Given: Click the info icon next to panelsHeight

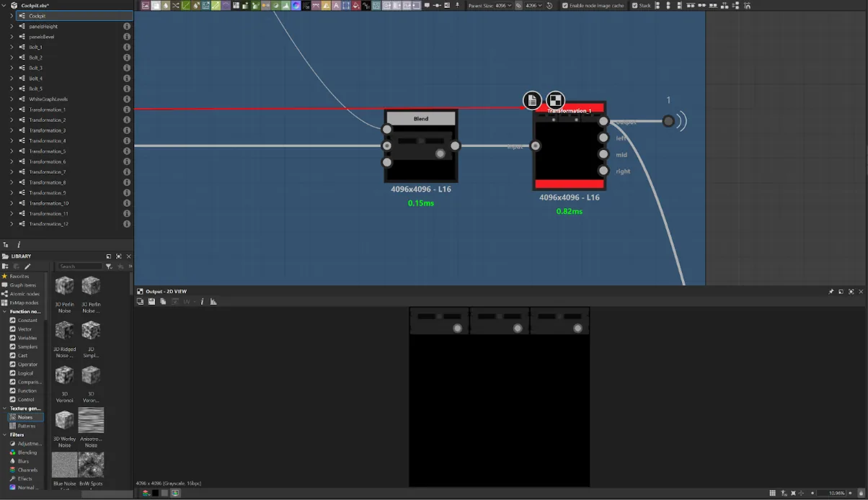Looking at the screenshot, I should tap(127, 26).
